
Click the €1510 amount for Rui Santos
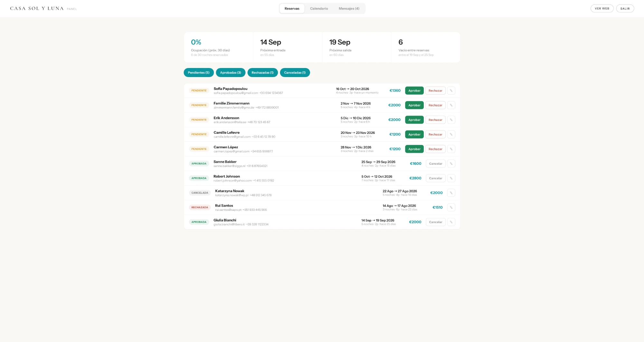click(x=437, y=208)
